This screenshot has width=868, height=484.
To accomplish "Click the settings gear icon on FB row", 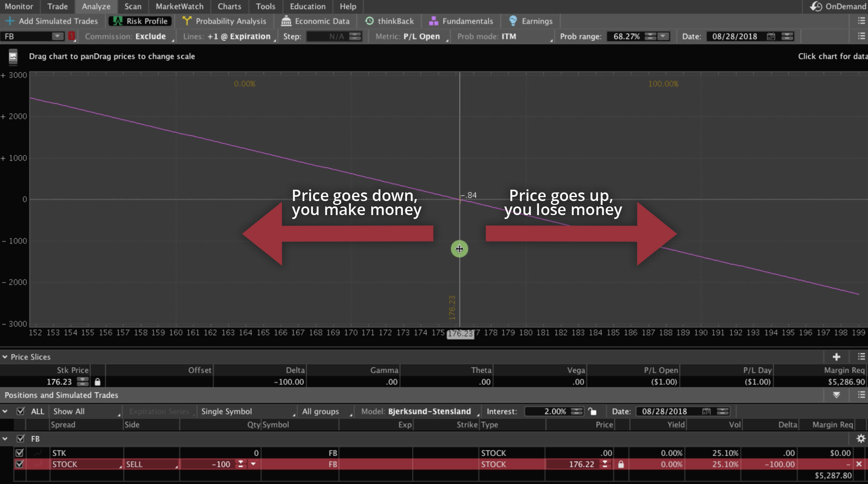I will click(x=860, y=438).
